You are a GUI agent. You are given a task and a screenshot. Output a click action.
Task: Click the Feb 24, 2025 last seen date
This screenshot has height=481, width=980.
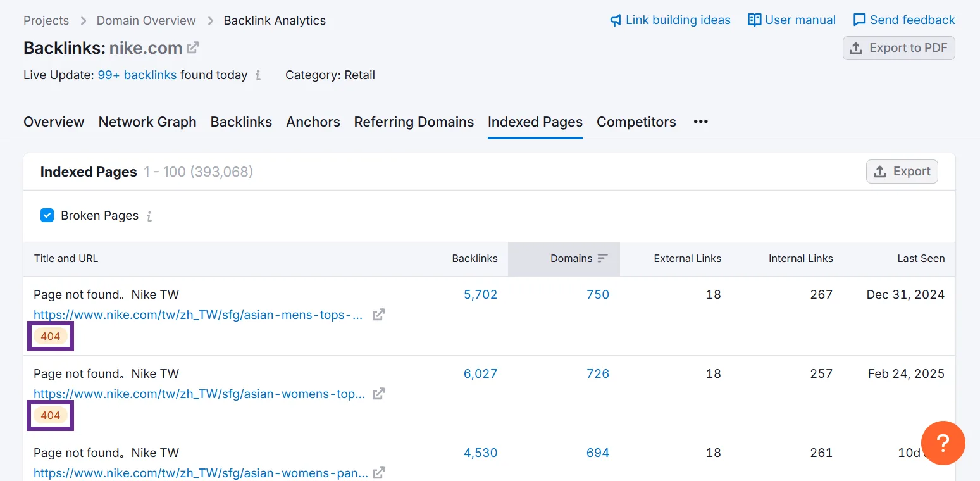pyautogui.click(x=906, y=373)
